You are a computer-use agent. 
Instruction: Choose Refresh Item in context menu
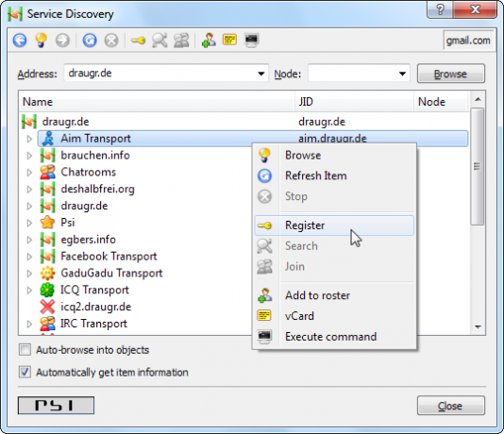[x=334, y=176]
